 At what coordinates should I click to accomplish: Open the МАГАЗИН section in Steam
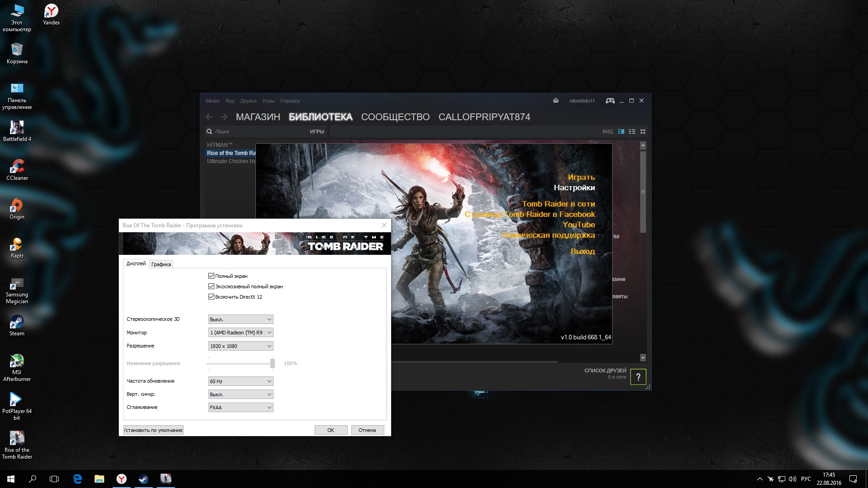tap(258, 117)
